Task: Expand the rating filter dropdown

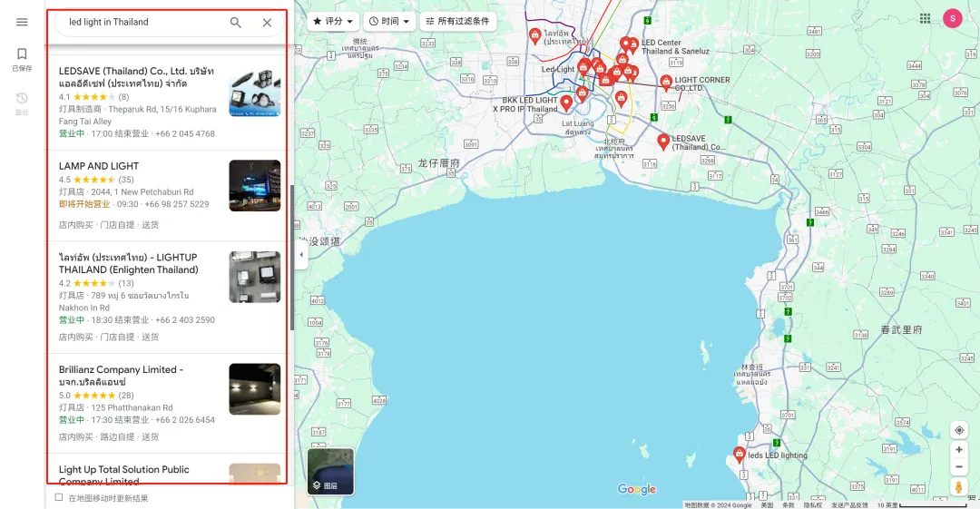Action: tap(333, 21)
